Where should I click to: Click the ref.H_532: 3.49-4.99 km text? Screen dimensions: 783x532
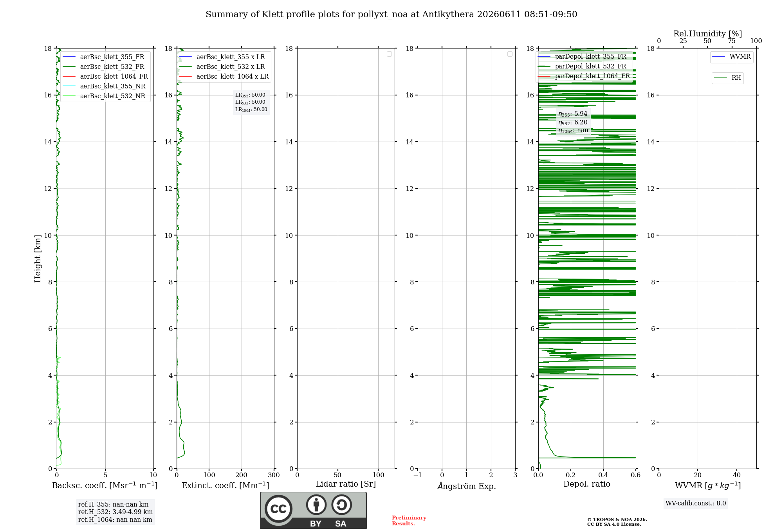115,512
